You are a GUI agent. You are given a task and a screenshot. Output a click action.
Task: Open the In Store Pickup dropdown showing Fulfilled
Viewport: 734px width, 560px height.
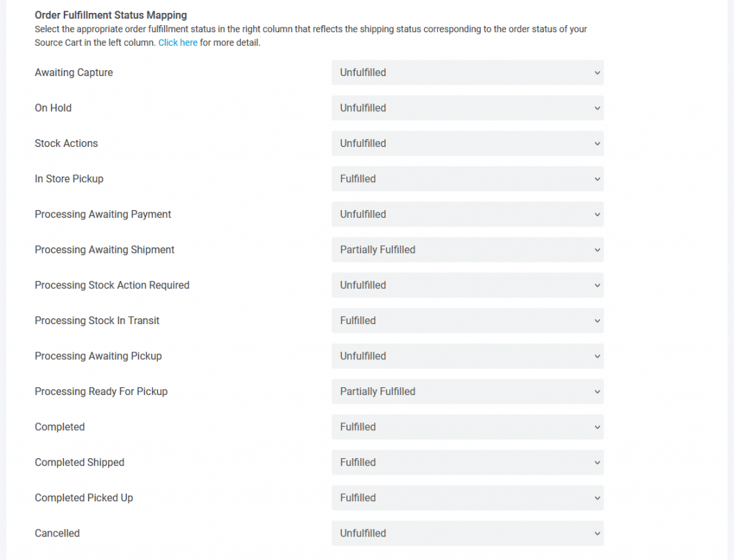click(467, 179)
